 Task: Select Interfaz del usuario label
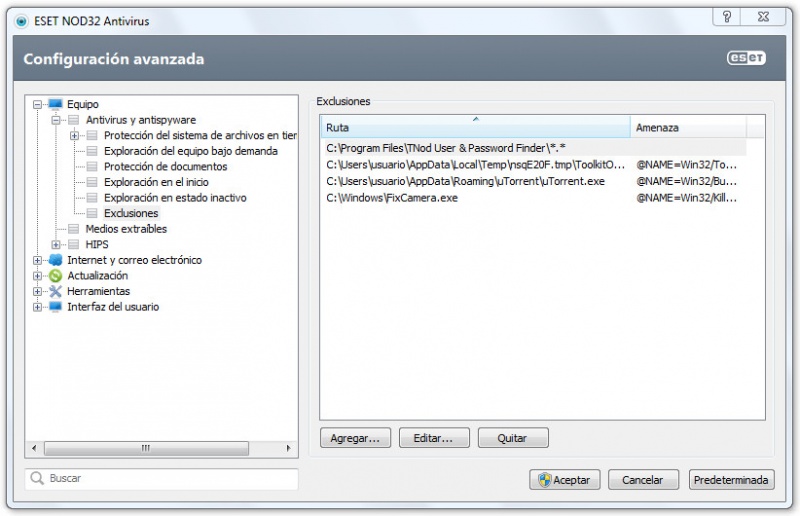[x=113, y=307]
